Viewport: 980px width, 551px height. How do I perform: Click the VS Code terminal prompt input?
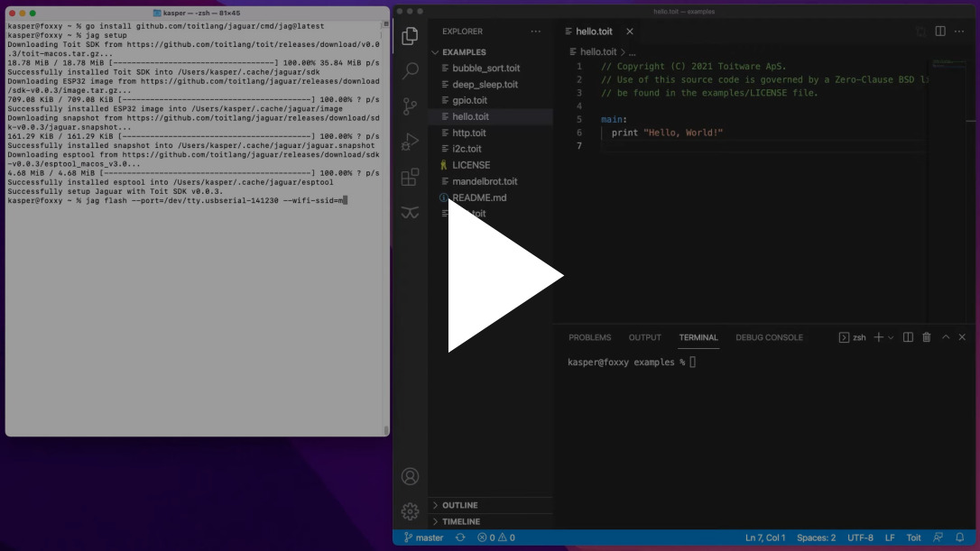click(x=692, y=363)
